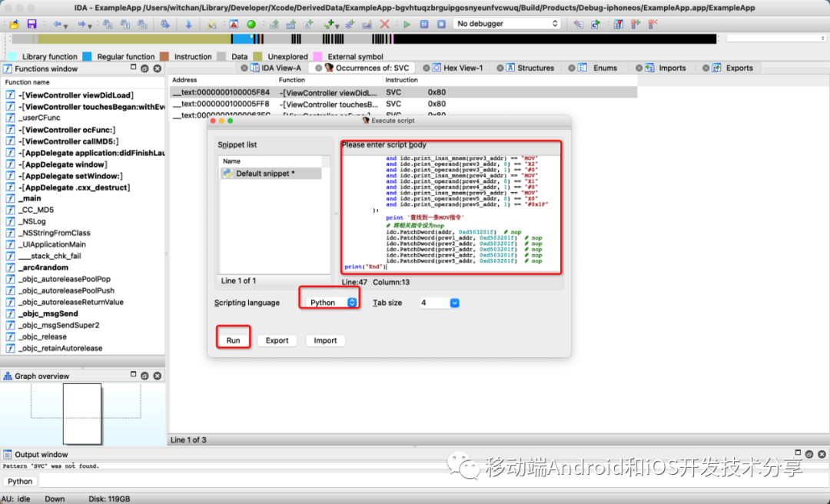Select _userCFunc in the function list
830x504 pixels.
[82, 118]
